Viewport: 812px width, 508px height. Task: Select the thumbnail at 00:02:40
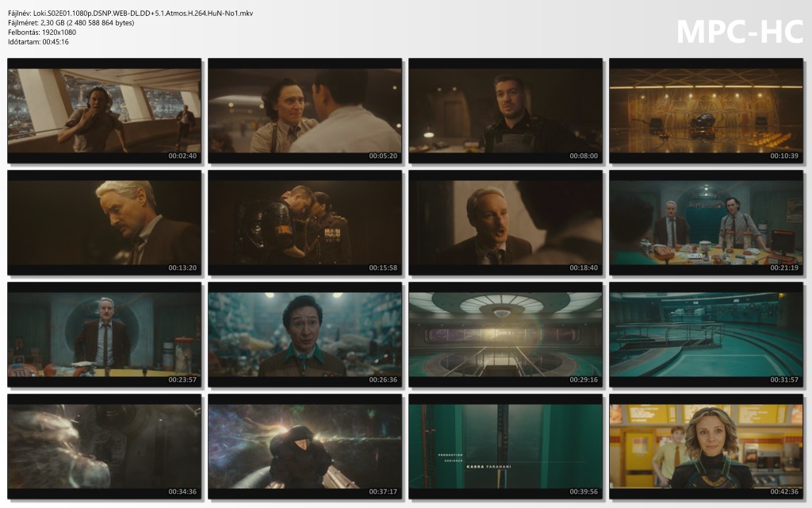pyautogui.click(x=104, y=110)
